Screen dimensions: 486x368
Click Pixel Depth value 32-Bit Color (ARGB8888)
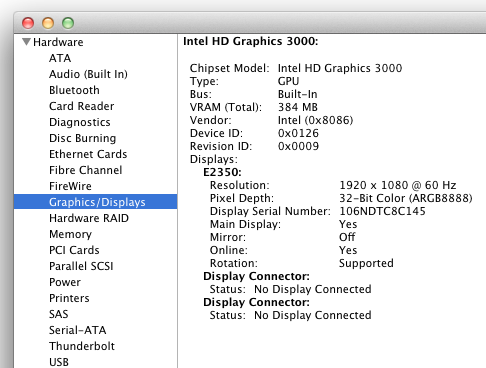coord(406,198)
